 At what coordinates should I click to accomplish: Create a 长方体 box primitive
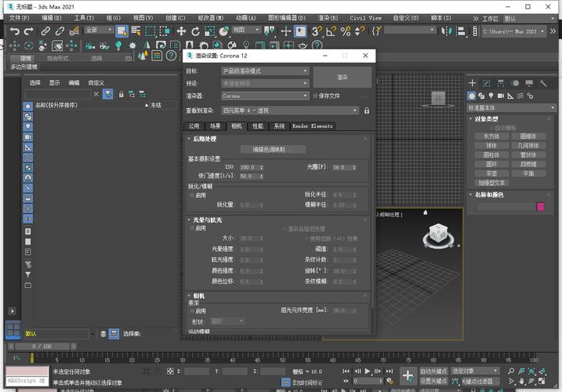(491, 136)
